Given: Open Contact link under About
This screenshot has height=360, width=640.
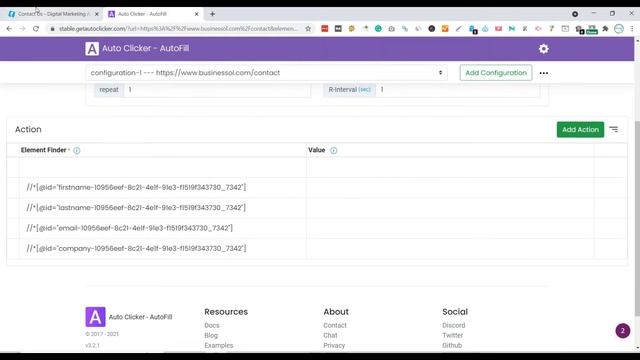Looking at the screenshot, I should [x=335, y=325].
